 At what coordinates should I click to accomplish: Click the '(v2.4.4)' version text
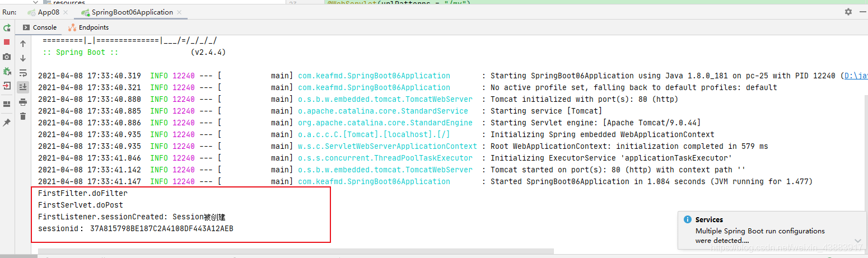tap(208, 52)
